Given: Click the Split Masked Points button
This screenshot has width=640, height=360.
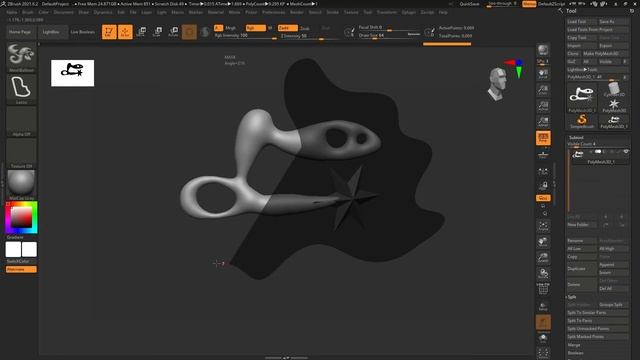Looking at the screenshot, I should point(598,337).
